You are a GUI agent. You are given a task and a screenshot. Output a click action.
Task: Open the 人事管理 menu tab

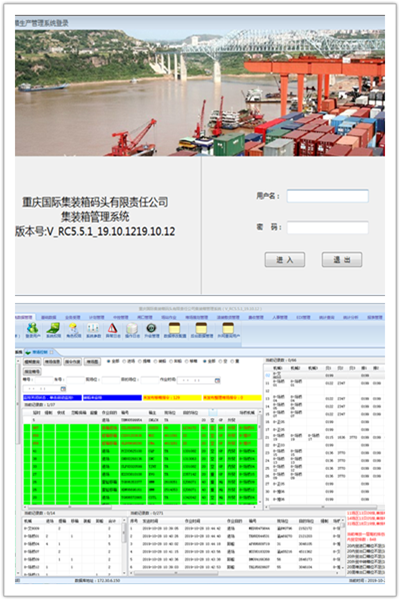pos(280,317)
